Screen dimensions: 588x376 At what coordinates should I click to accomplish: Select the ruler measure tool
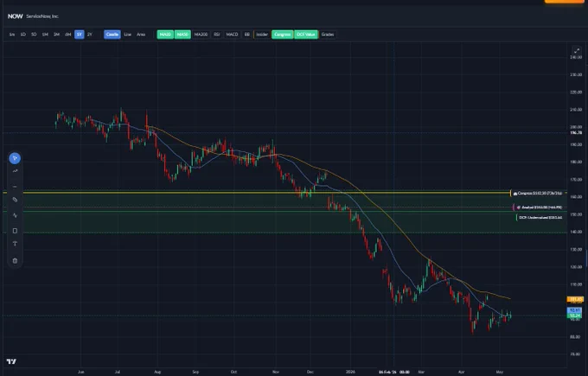click(x=15, y=200)
